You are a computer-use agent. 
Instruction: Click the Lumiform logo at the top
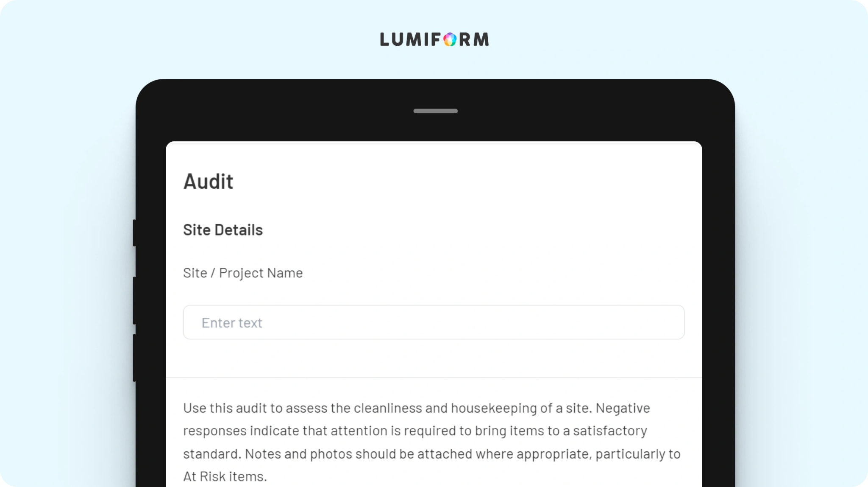(434, 39)
